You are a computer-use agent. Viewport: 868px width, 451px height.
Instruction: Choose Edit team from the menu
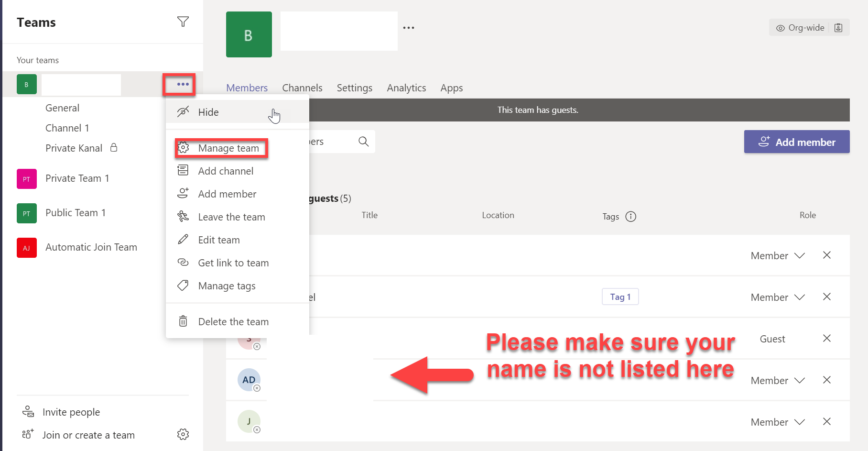click(x=237, y=240)
